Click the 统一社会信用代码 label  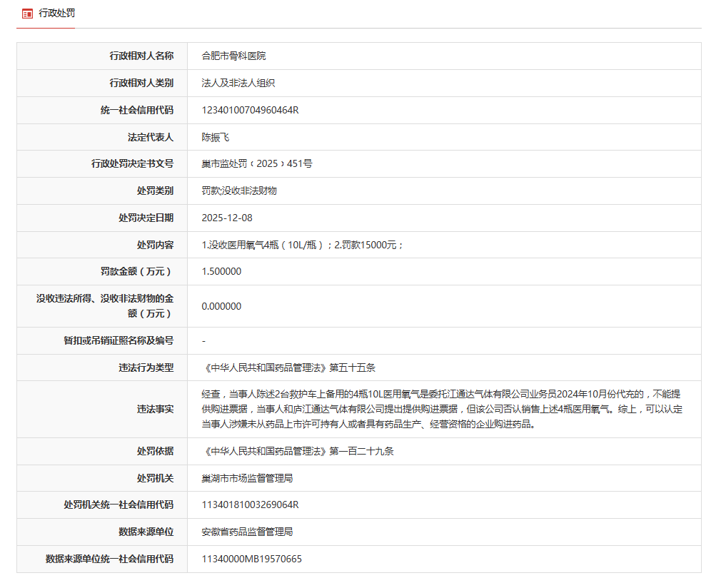point(136,110)
